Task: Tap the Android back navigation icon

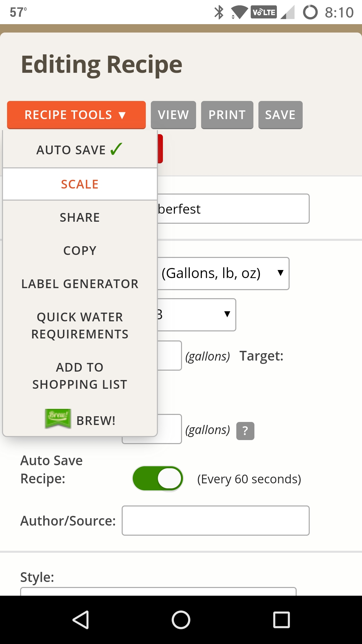Action: (x=81, y=620)
